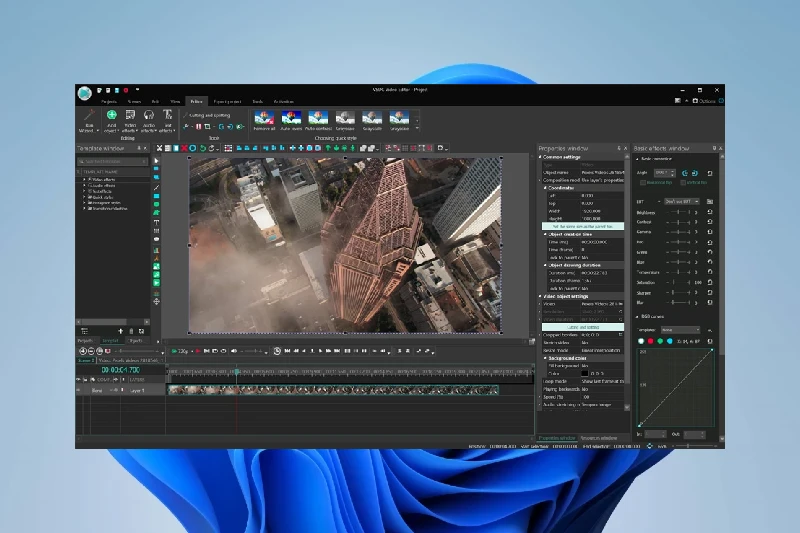Click the trash icon below template list

coord(131,331)
